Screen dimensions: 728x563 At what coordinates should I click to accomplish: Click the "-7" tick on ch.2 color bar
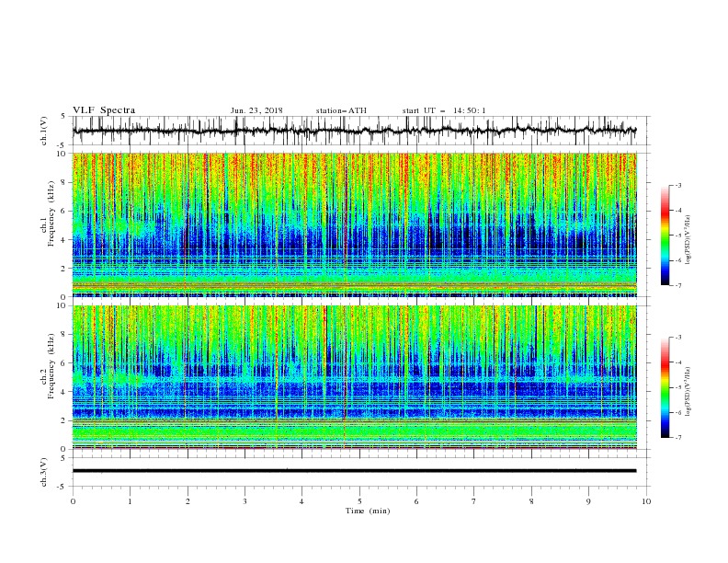[x=678, y=437]
